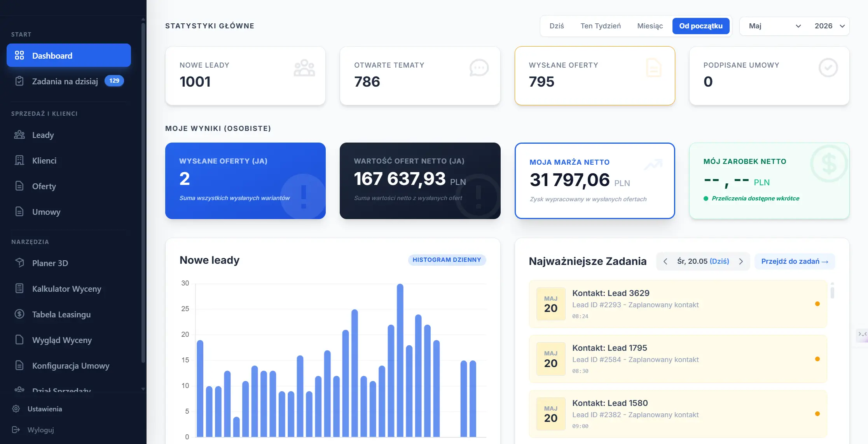Open the Nowe Leady 1001 stat card
This screenshot has width=868, height=444.
[x=245, y=76]
